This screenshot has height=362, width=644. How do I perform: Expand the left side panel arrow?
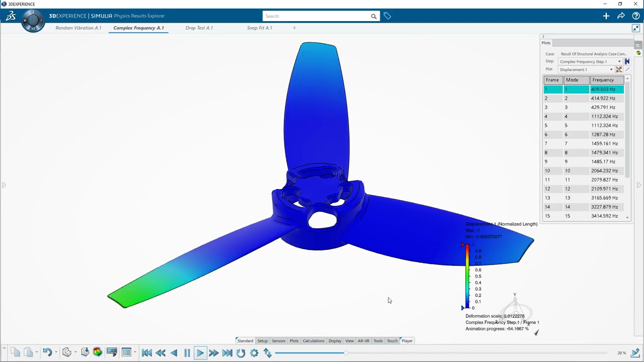point(4,185)
